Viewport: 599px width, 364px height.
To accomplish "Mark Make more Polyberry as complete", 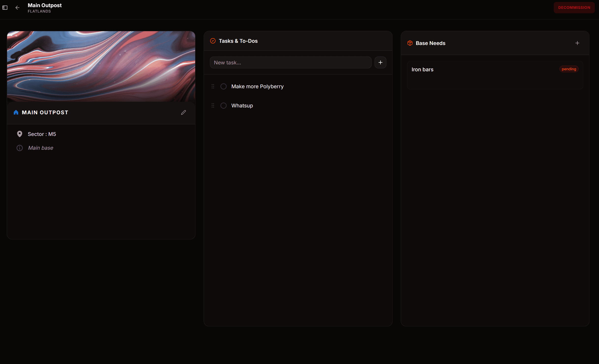I will pos(223,87).
